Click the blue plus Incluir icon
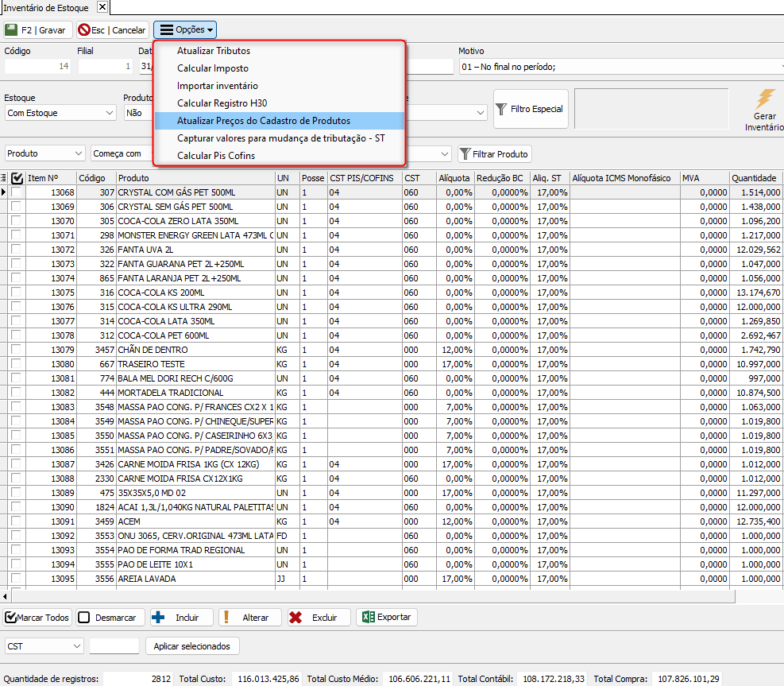The height and width of the screenshot is (686, 784). pos(158,618)
